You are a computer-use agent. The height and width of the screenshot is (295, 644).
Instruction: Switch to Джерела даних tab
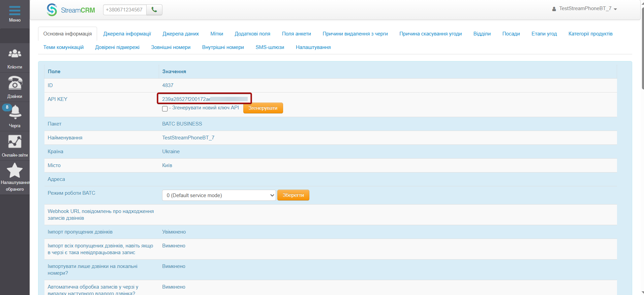tap(181, 34)
